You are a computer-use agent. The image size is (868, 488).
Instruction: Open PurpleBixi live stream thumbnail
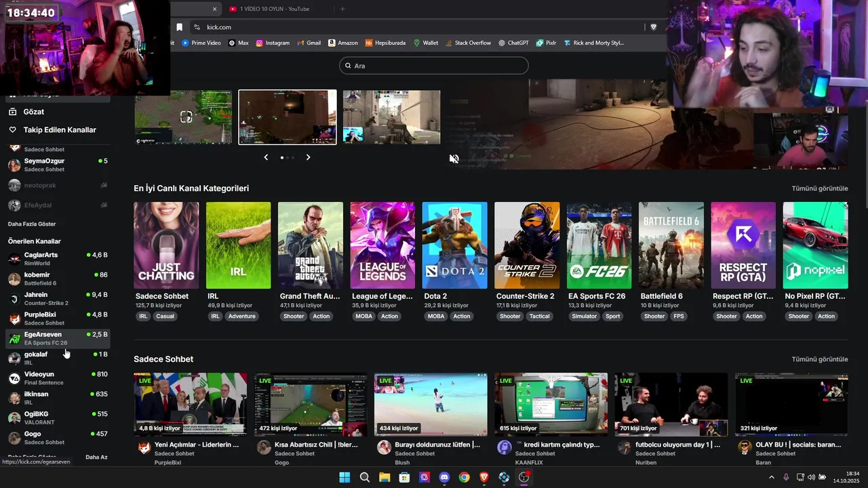191,404
